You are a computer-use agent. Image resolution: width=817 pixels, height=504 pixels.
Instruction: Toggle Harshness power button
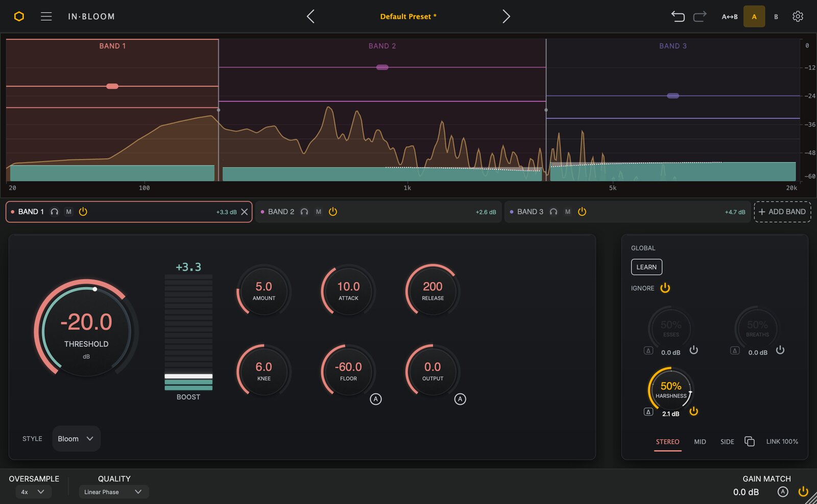click(x=693, y=412)
